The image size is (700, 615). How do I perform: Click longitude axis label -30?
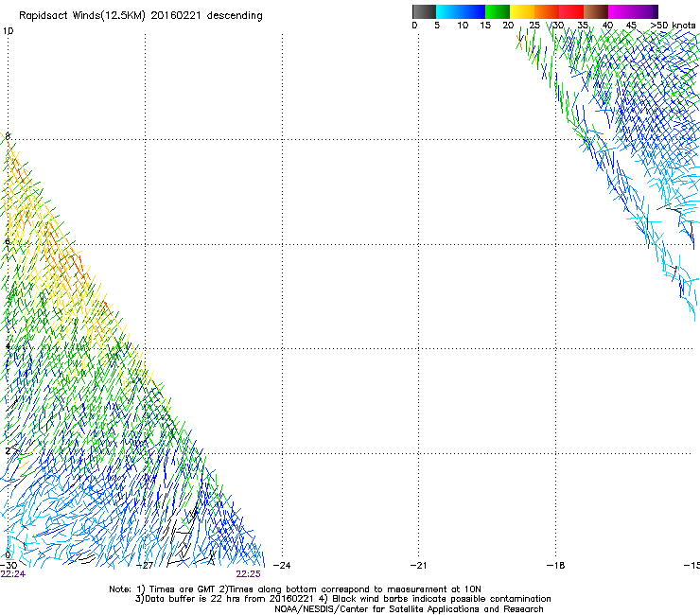[9, 565]
